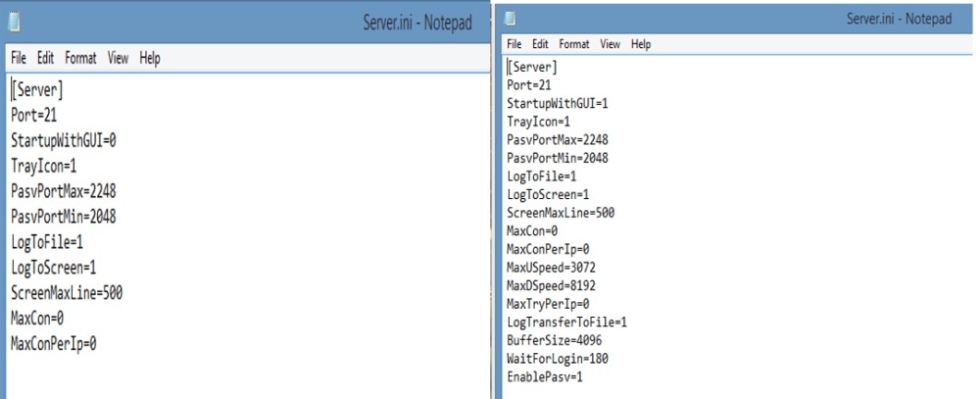The width and height of the screenshot is (980, 399).
Task: Open the Edit menu in the left Notepad window
Action: pyautogui.click(x=45, y=59)
